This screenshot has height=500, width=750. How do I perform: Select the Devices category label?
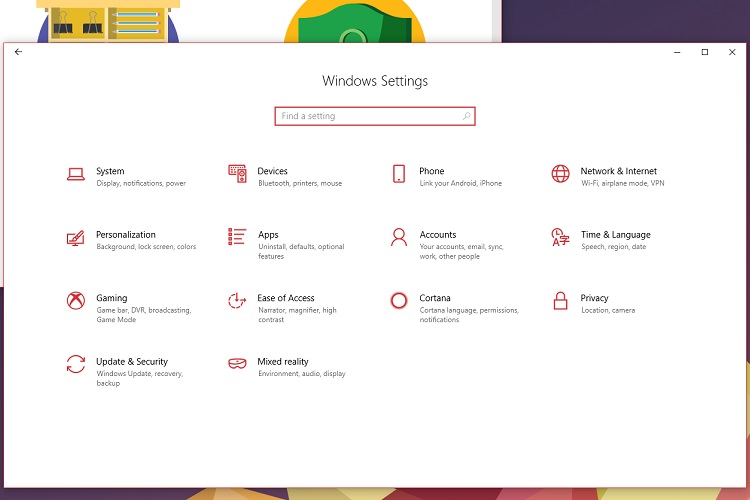click(x=272, y=171)
